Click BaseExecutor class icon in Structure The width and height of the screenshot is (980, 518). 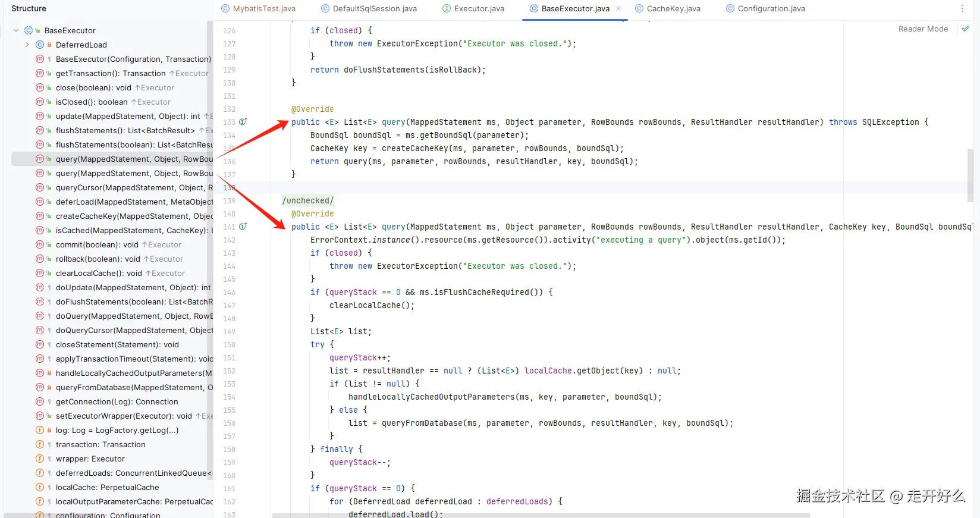[29, 30]
